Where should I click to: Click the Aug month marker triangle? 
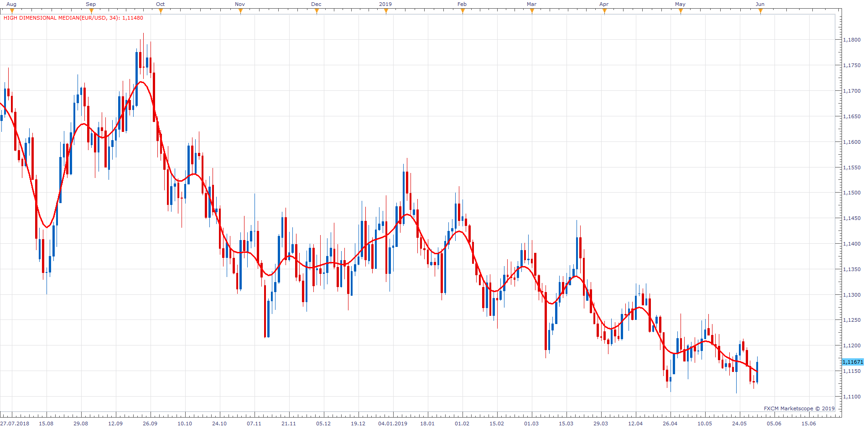coord(12,11)
